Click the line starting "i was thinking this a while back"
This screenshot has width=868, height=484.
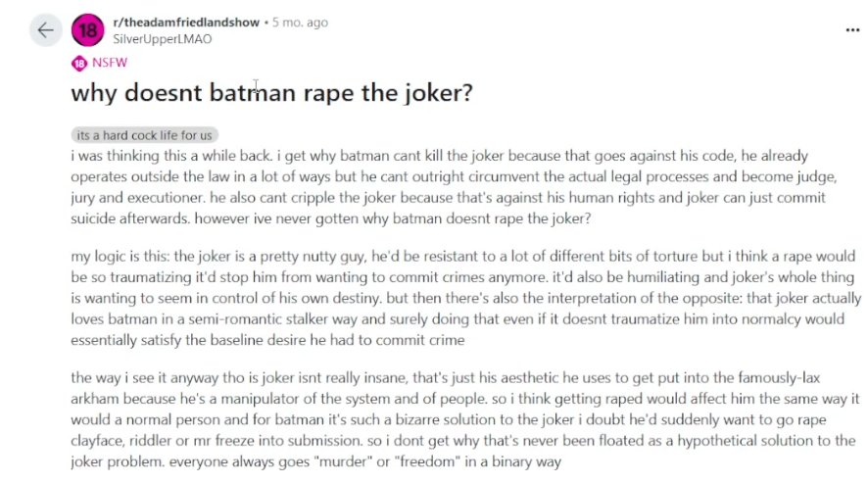440,156
